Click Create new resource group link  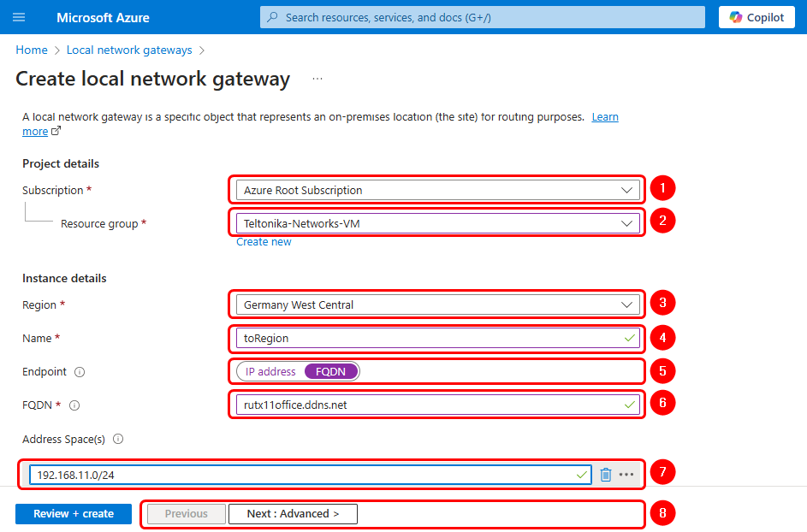(x=264, y=242)
